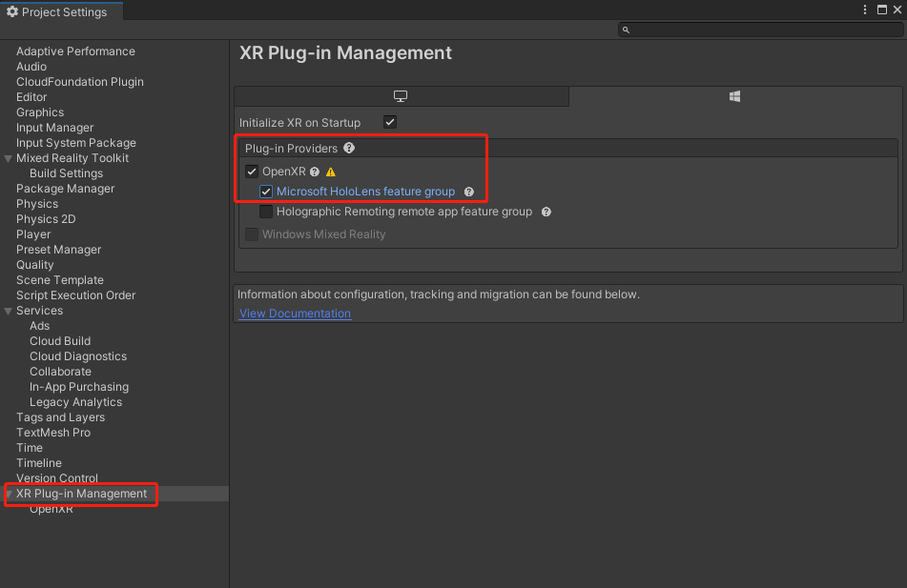The image size is (907, 588).
Task: Open Editor settings
Action: click(x=31, y=97)
